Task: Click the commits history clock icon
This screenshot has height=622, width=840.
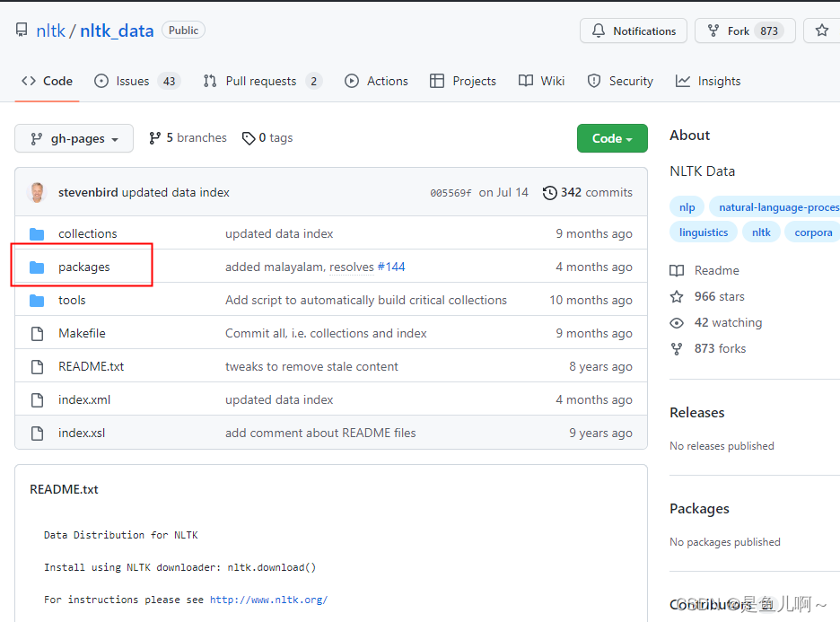Action: (x=549, y=193)
